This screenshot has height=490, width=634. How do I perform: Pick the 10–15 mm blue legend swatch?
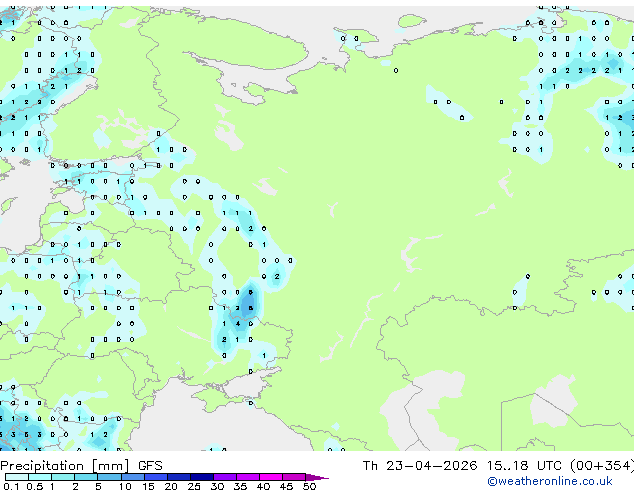pyautogui.click(x=132, y=477)
